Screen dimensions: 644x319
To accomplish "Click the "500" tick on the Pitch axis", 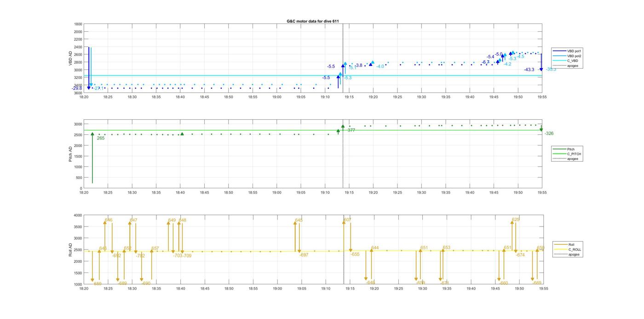I will click(79, 178).
